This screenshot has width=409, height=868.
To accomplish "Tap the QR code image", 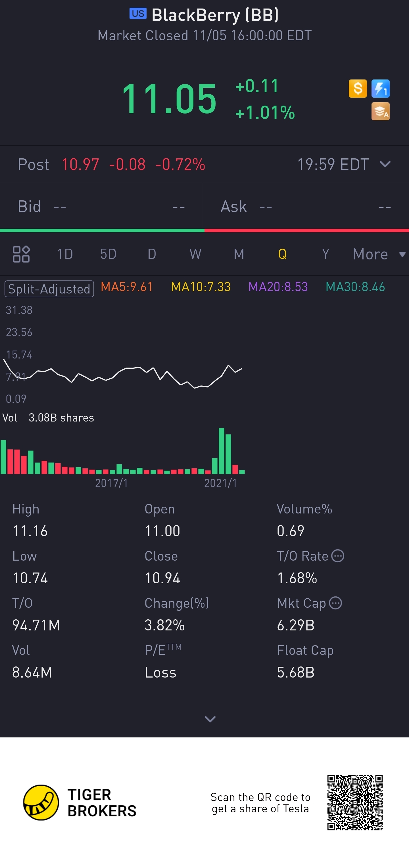I will click(x=355, y=802).
